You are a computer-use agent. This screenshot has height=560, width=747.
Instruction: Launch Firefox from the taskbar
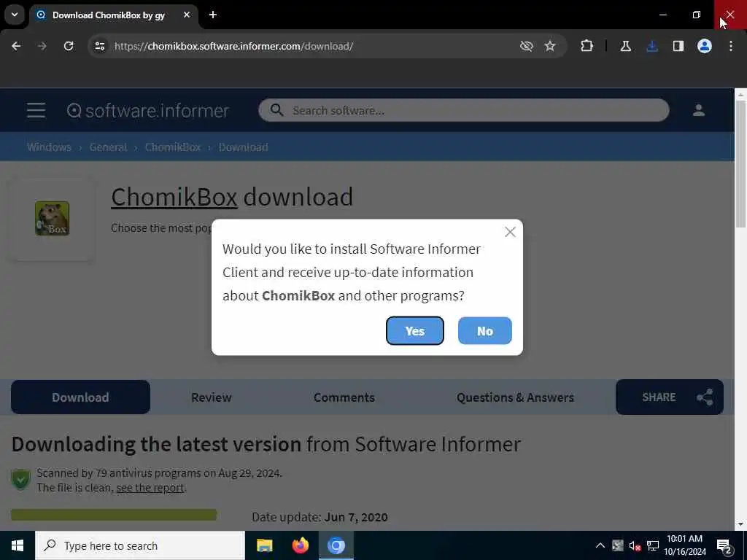click(300, 545)
